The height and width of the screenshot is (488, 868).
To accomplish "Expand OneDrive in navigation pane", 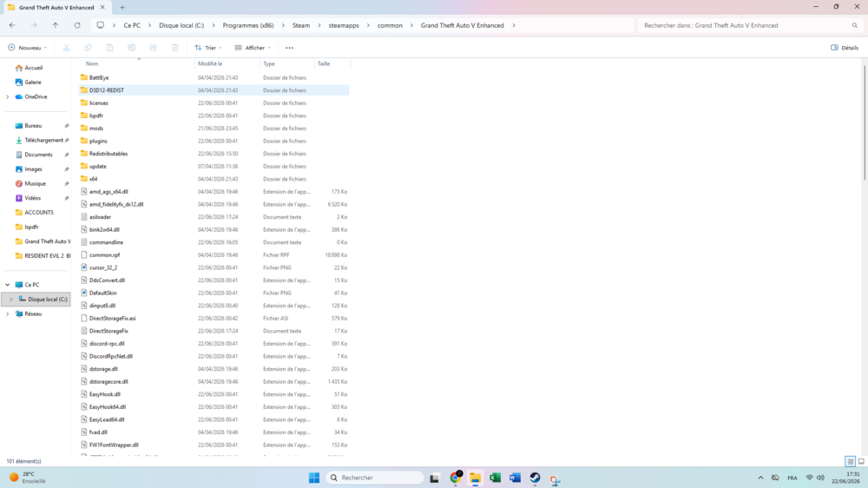I will [x=7, y=97].
